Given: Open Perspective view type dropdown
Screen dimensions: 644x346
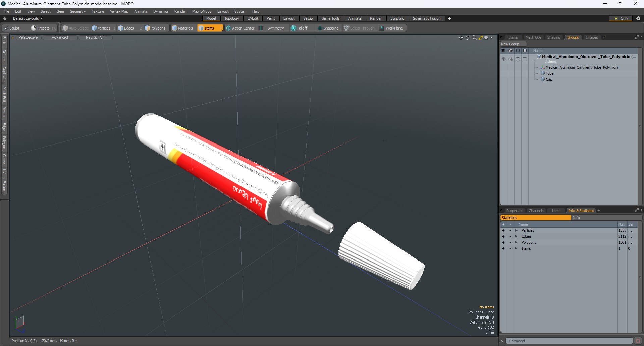Looking at the screenshot, I should [28, 38].
